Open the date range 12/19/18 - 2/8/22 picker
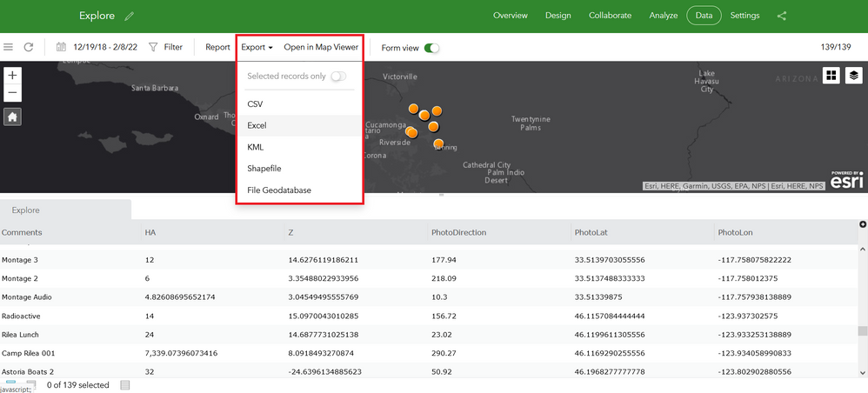 (x=97, y=47)
